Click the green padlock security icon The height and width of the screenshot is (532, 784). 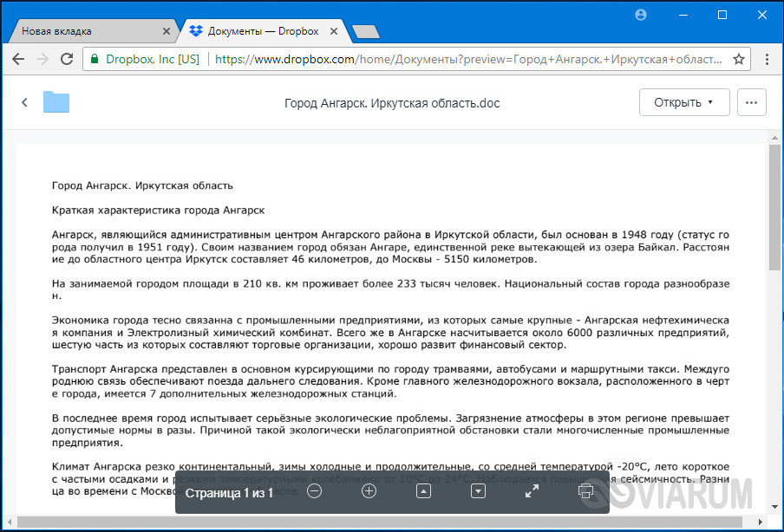coord(94,59)
